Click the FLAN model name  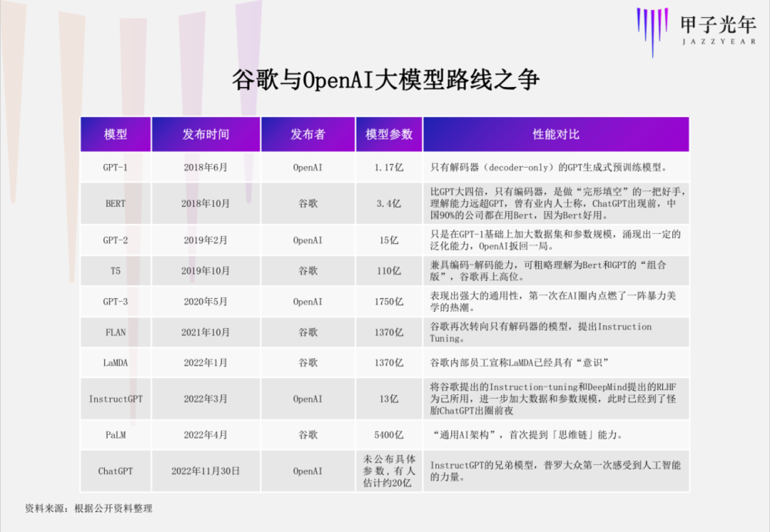click(x=115, y=332)
